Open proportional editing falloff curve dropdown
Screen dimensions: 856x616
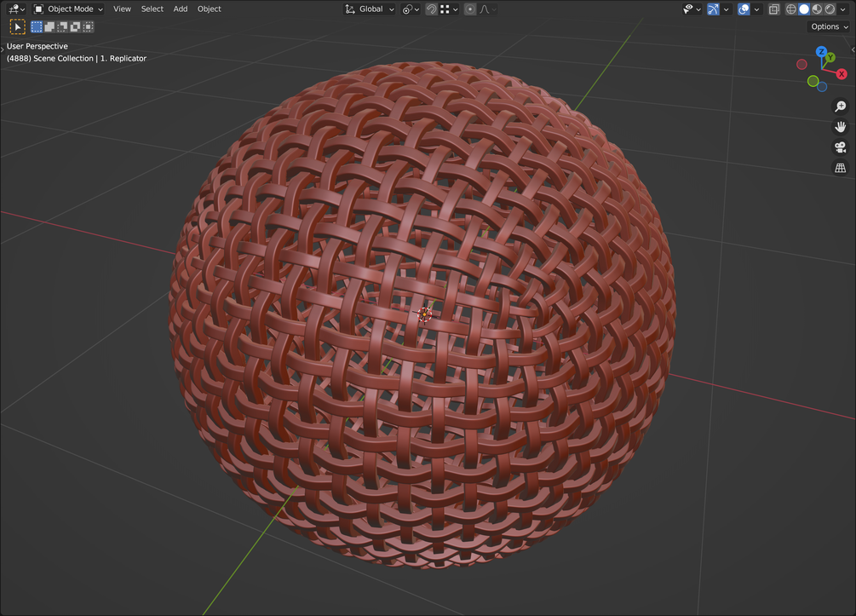(487, 9)
